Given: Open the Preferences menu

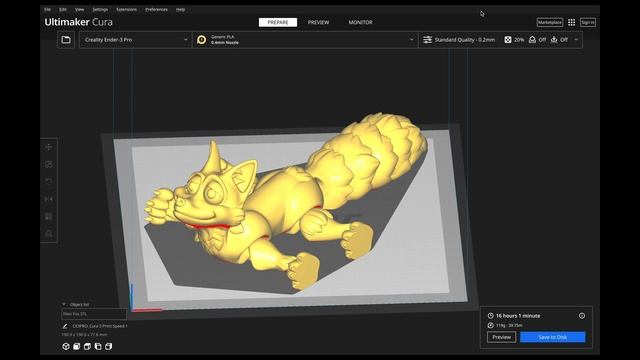Looking at the screenshot, I should coord(156,9).
